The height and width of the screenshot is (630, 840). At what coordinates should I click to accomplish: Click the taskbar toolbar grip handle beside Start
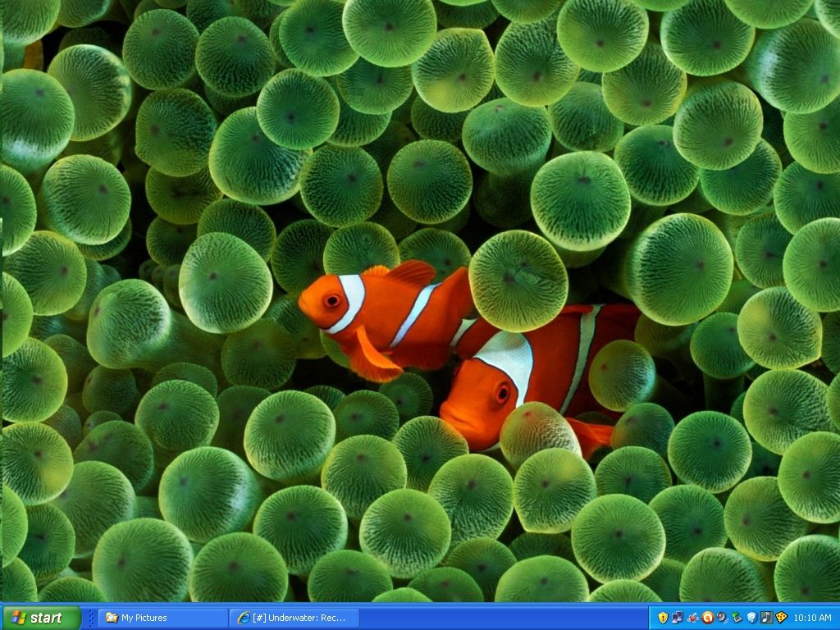click(91, 618)
